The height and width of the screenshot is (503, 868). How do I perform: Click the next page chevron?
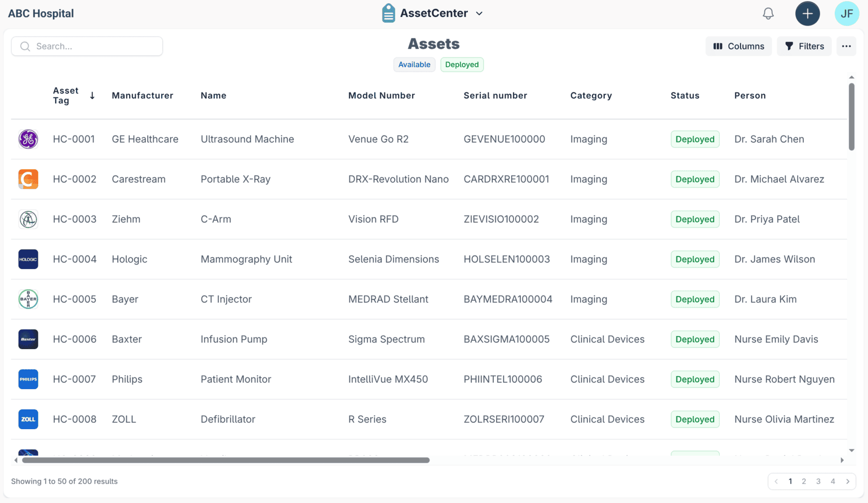click(x=848, y=482)
